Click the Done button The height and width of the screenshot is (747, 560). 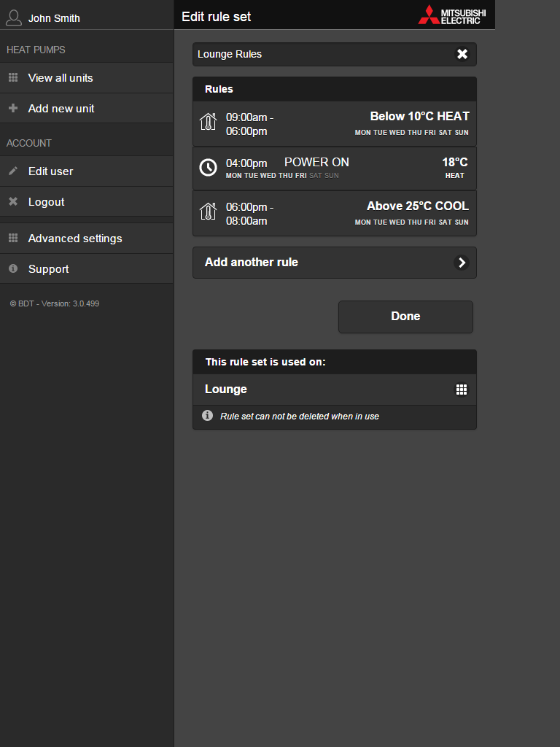tap(405, 317)
